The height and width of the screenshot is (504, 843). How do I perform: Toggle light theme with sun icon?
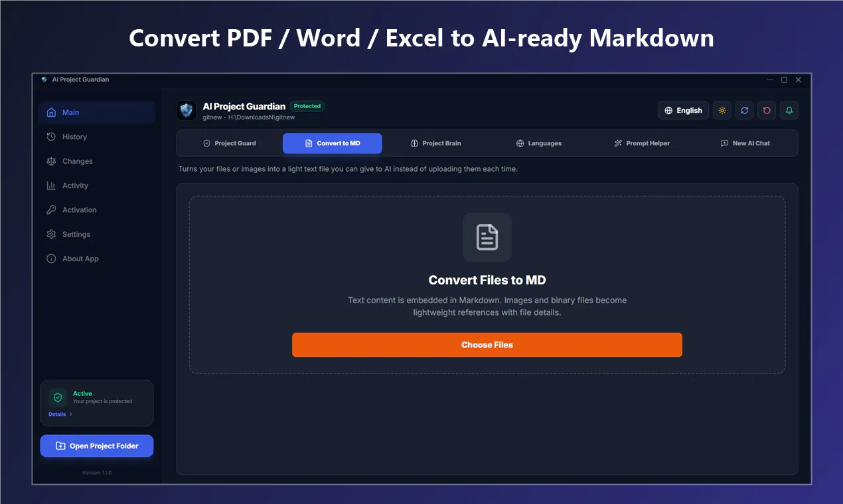pyautogui.click(x=722, y=111)
